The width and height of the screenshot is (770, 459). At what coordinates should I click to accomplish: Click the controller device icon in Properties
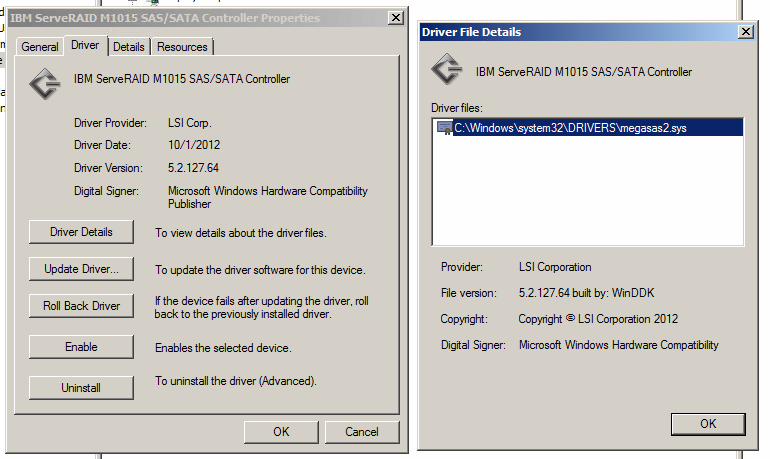coord(45,83)
